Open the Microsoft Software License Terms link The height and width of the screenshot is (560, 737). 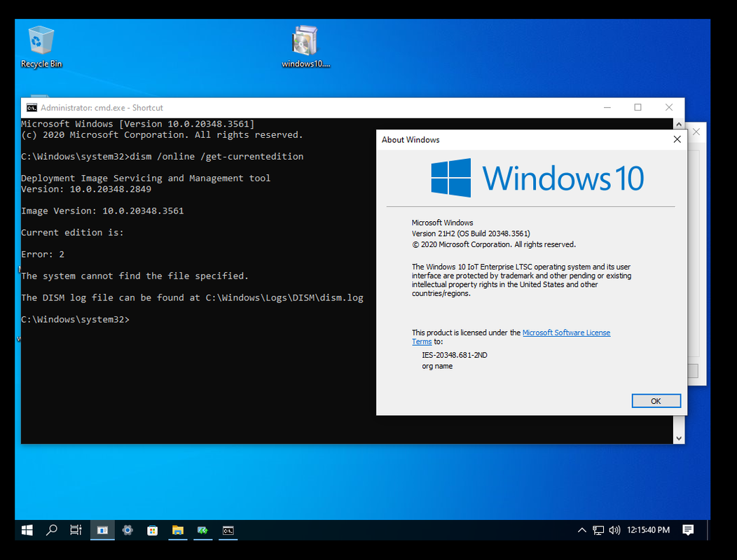click(566, 332)
